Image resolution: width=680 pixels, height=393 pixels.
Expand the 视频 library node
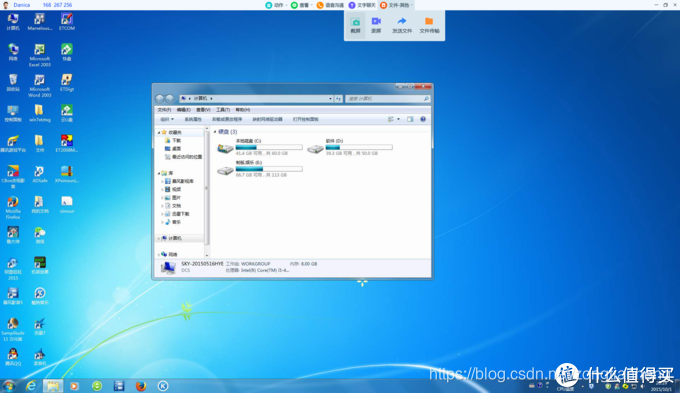(163, 190)
